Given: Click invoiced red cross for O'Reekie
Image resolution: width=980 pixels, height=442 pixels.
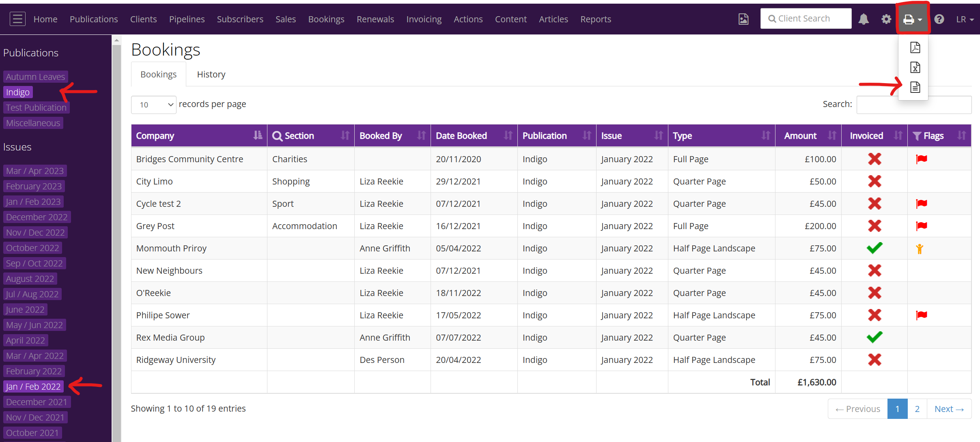Looking at the screenshot, I should (874, 293).
